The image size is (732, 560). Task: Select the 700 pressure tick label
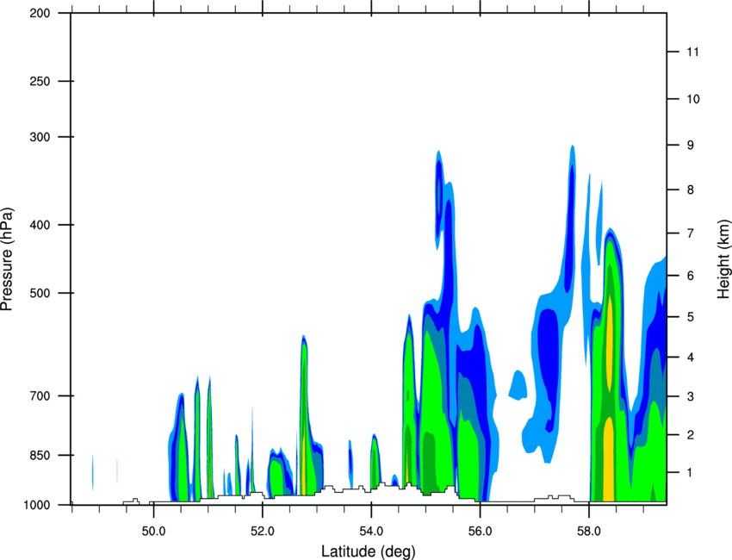coord(40,395)
